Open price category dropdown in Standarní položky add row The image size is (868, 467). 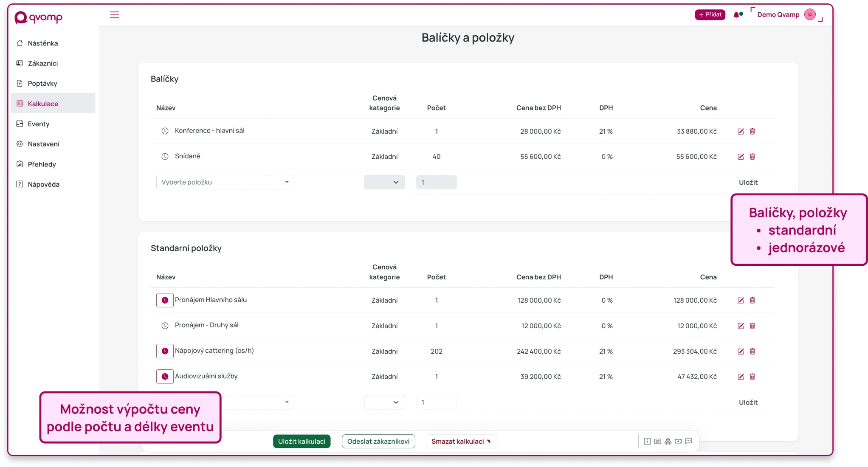(x=384, y=402)
